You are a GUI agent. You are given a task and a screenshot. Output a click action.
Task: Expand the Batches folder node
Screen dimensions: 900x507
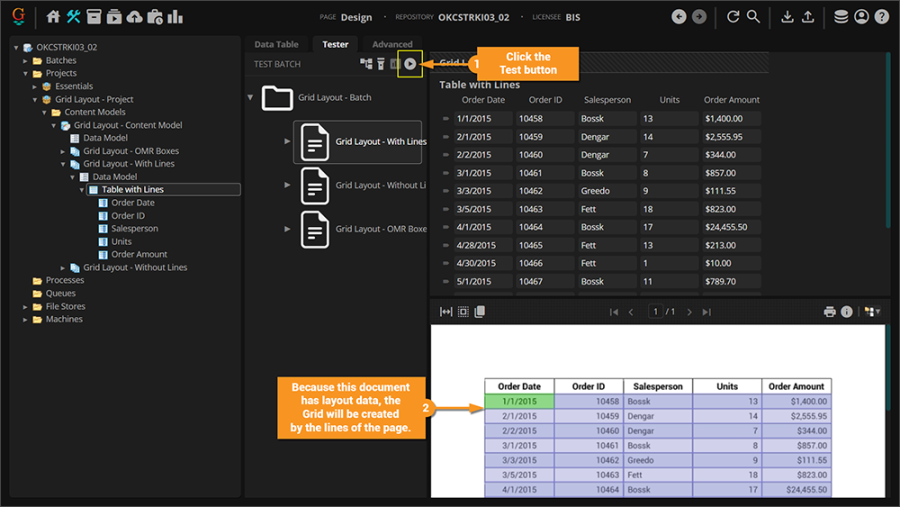(x=26, y=60)
